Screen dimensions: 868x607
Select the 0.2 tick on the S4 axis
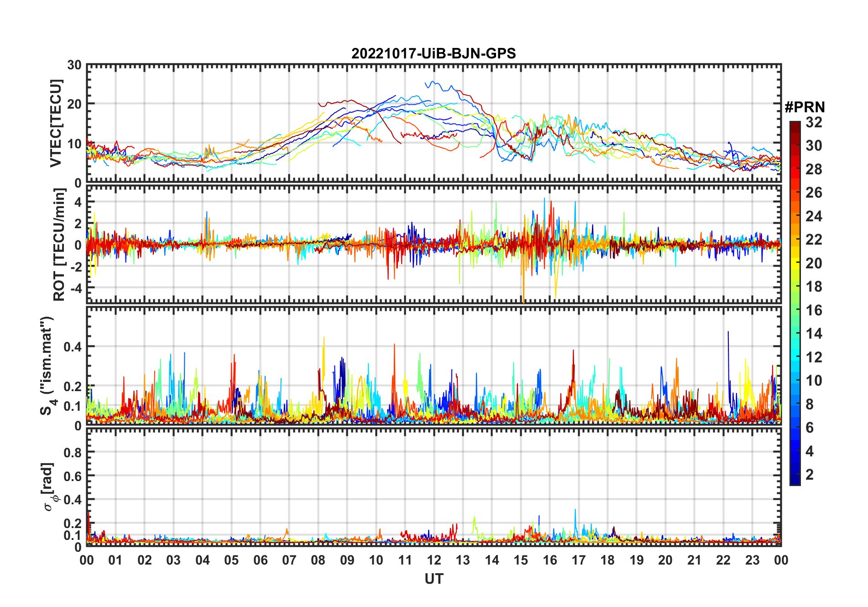pos(73,386)
